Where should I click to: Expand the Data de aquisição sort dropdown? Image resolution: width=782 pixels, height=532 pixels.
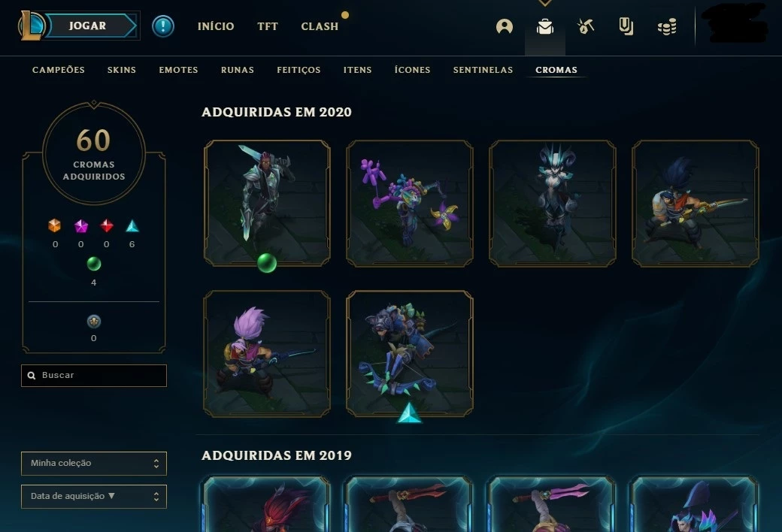click(94, 497)
